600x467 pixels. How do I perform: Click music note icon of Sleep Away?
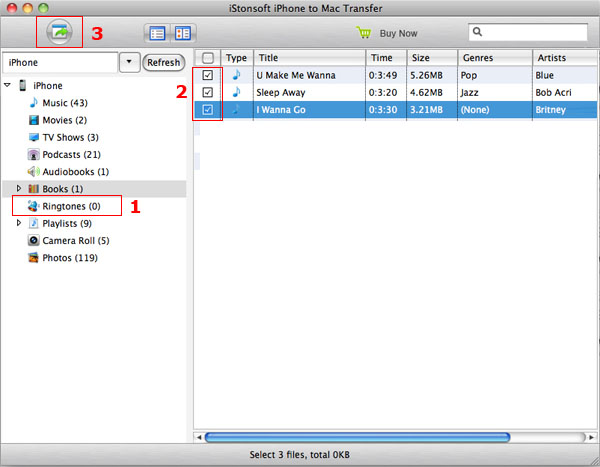[x=237, y=92]
